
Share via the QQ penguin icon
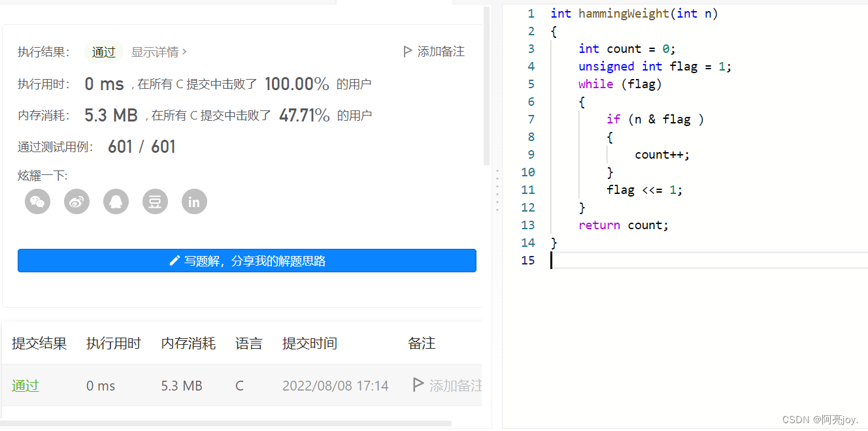116,202
